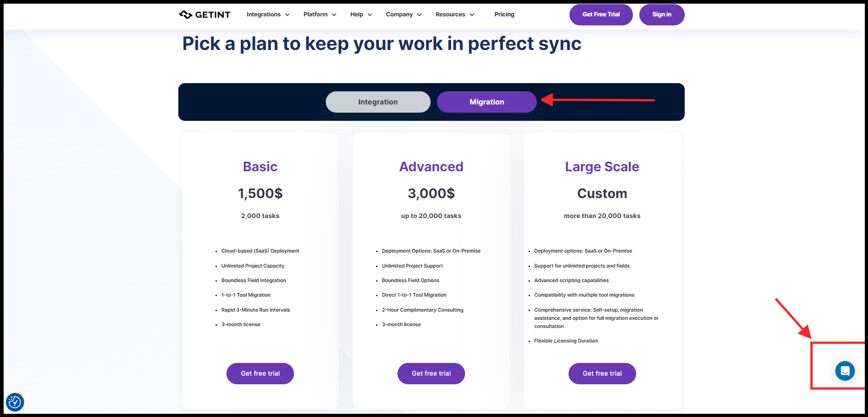This screenshot has width=868, height=417.
Task: Expand the Company dropdown menu
Action: 403,15
